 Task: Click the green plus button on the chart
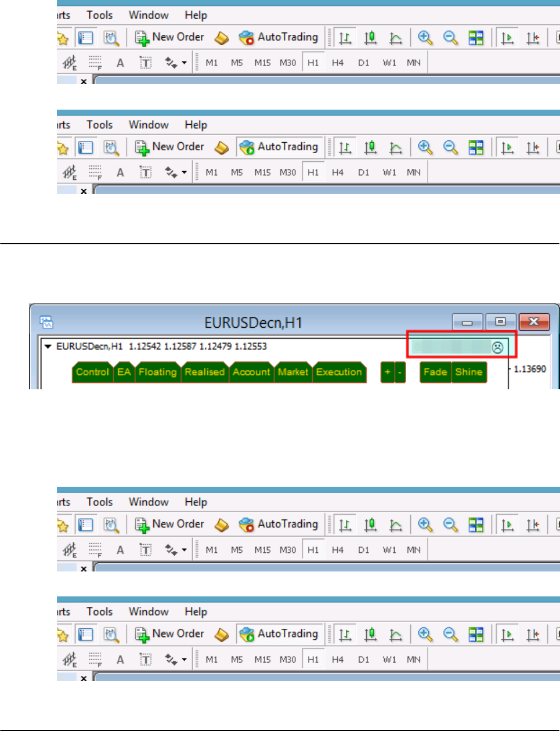387,372
